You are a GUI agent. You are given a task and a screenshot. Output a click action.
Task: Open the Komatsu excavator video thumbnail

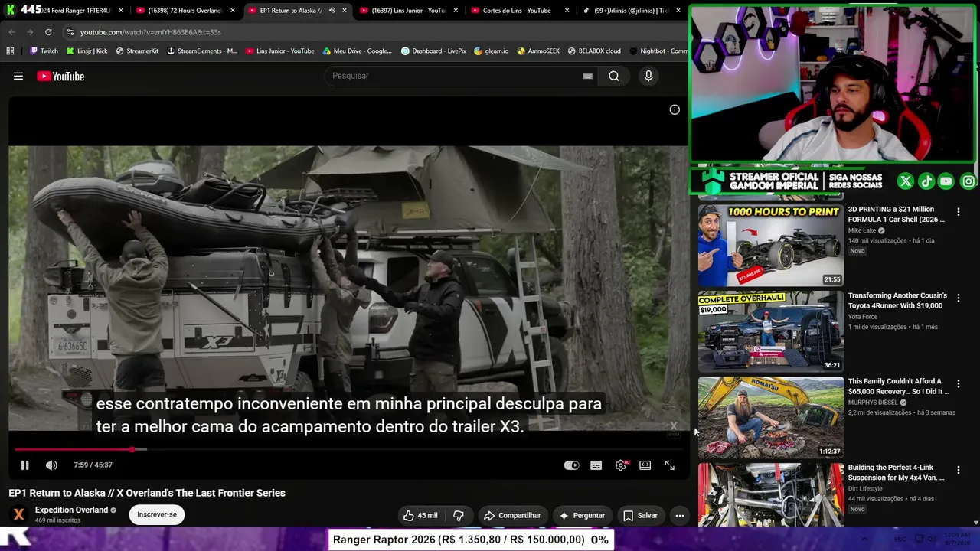[x=771, y=417]
